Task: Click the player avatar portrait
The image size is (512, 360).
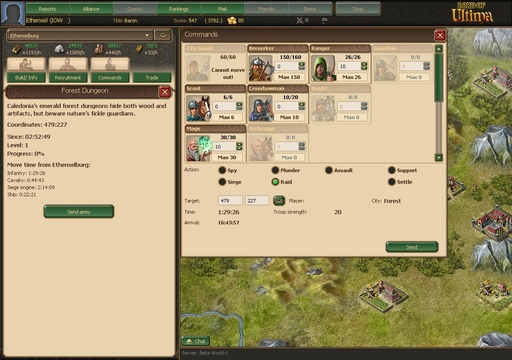Action: click(x=13, y=13)
